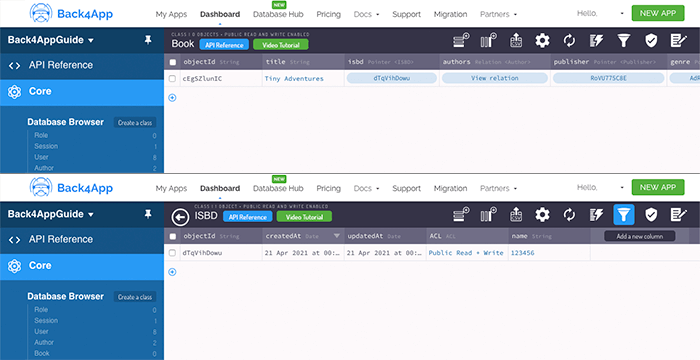Expand the Back4AppGuide app dropdown in ISBD view
This screenshot has height=360, width=700.
(x=51, y=214)
